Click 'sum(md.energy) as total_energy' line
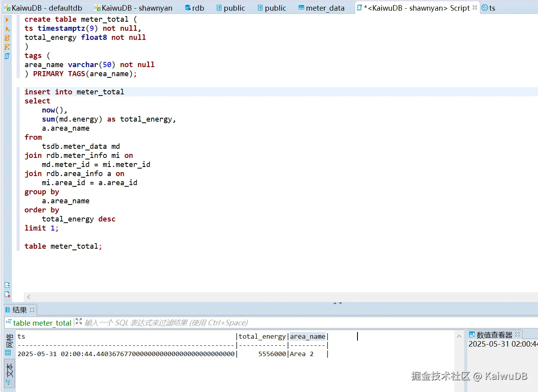Image resolution: width=538 pixels, height=392 pixels. 109,119
